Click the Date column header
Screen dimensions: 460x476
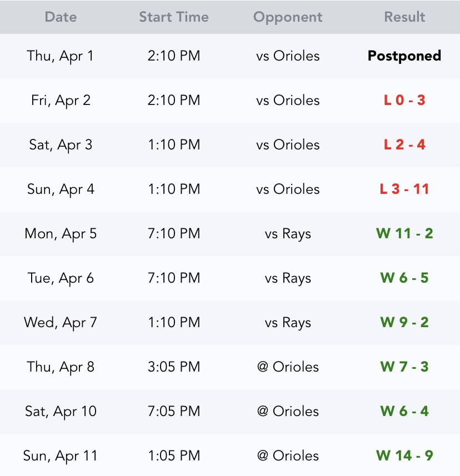pos(61,17)
